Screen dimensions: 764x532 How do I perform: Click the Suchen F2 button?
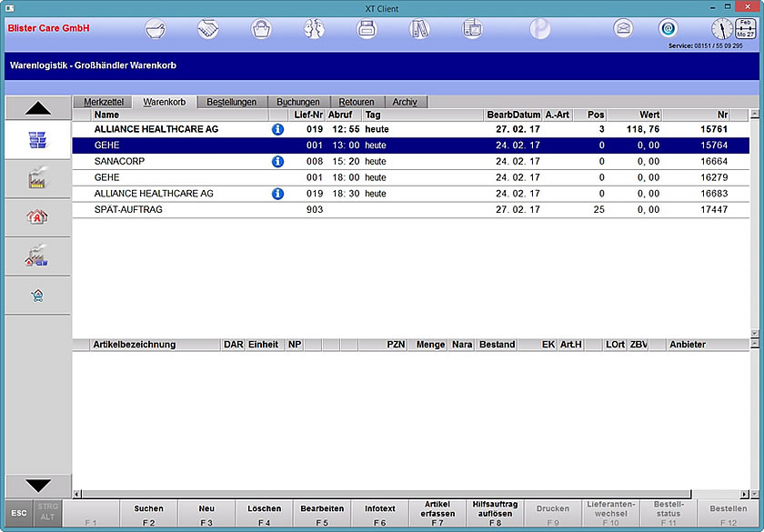[x=148, y=514]
